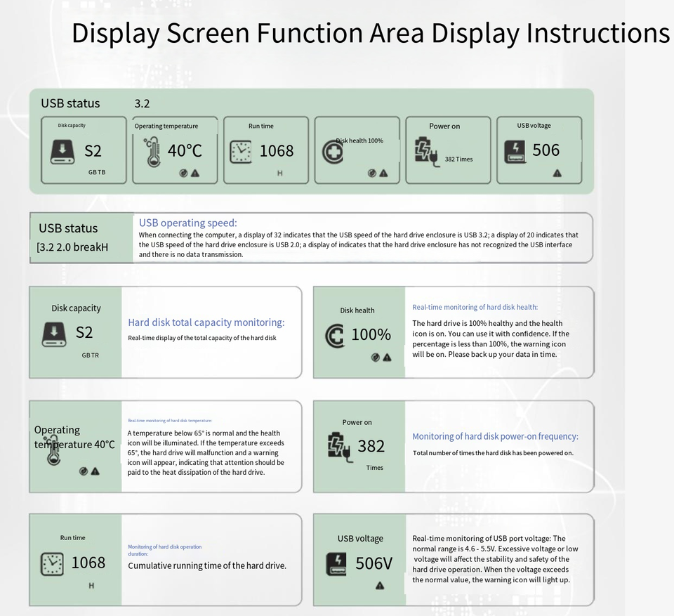Click 'Cumulative running time of the hard drive.' text
Viewport: 674px width, 616px height.
tap(207, 565)
